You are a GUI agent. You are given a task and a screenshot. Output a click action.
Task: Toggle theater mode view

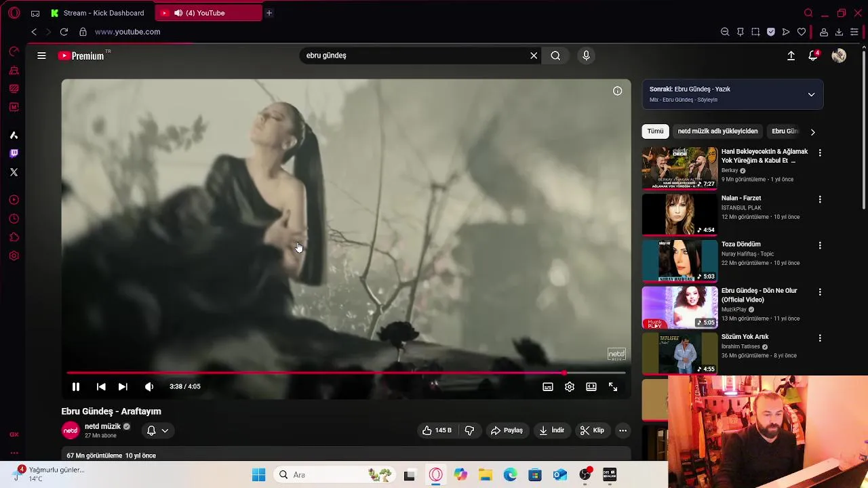coord(591,386)
